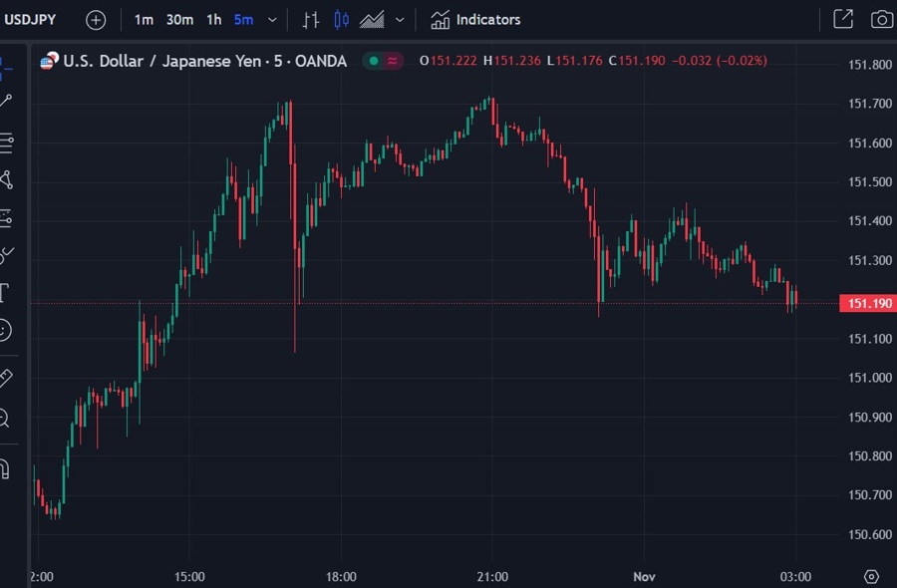The width and height of the screenshot is (897, 588).
Task: Click the Nov date axis label
Action: (x=644, y=577)
